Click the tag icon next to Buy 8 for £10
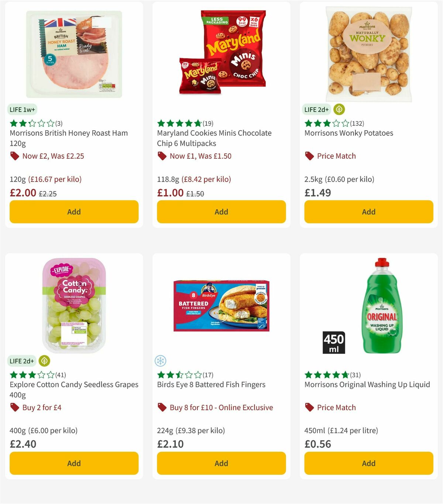The height and width of the screenshot is (504, 443). click(x=162, y=408)
